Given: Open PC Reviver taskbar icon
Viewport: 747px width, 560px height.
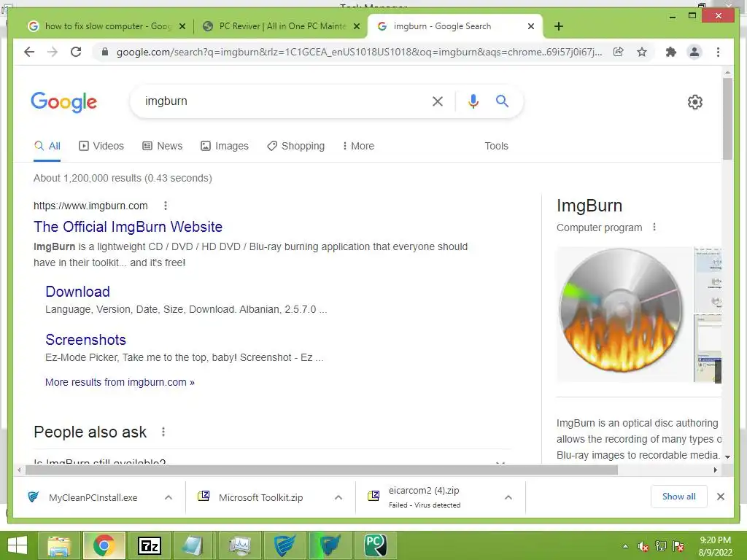Looking at the screenshot, I should [376, 545].
